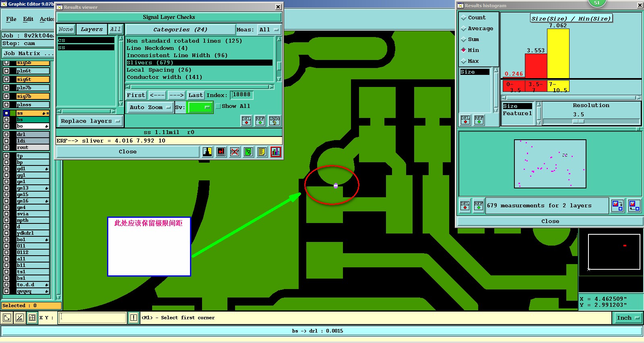This screenshot has height=343, width=644.
Task: Toggle histogram bar chart icon
Action: (x=276, y=152)
